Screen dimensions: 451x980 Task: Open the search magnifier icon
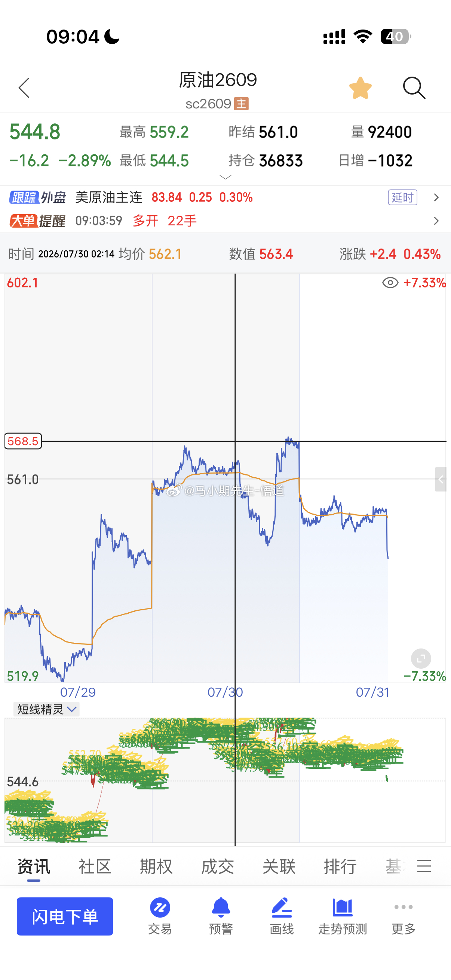coord(414,88)
